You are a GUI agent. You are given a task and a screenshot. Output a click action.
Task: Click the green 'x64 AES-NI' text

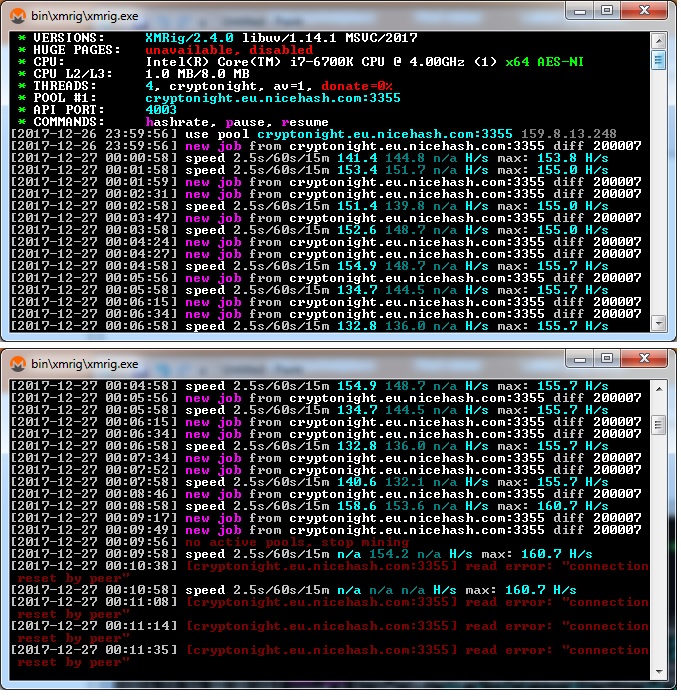[544, 62]
